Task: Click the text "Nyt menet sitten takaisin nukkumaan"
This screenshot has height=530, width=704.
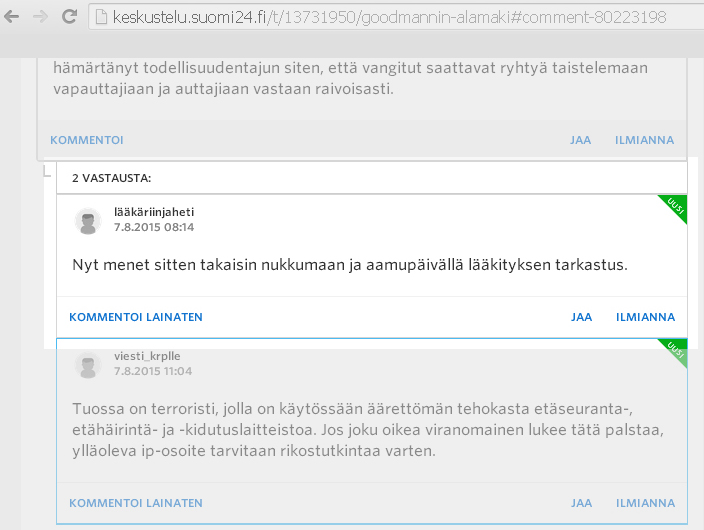Action: tap(210, 265)
